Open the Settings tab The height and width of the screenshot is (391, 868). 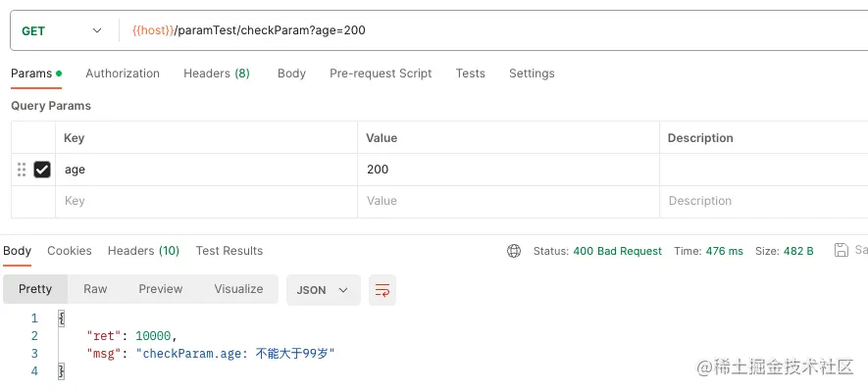[532, 73]
